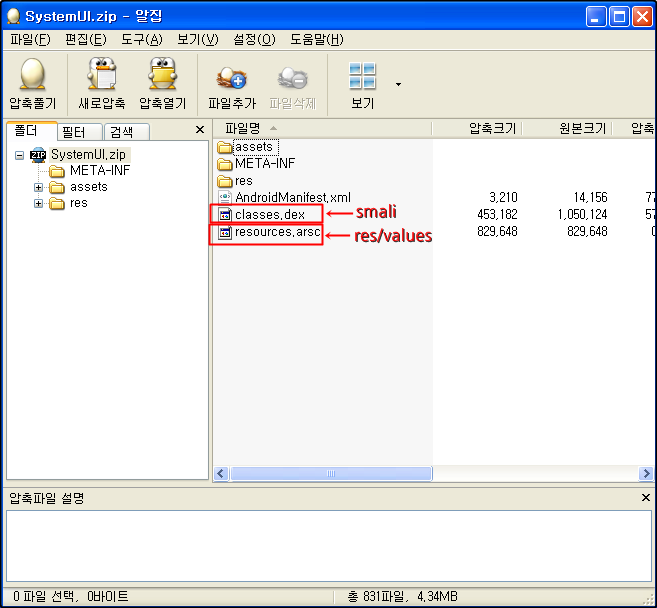Screen dimensions: 657x608
Task: Switch to the 검색 tab
Action: pyautogui.click(x=123, y=132)
